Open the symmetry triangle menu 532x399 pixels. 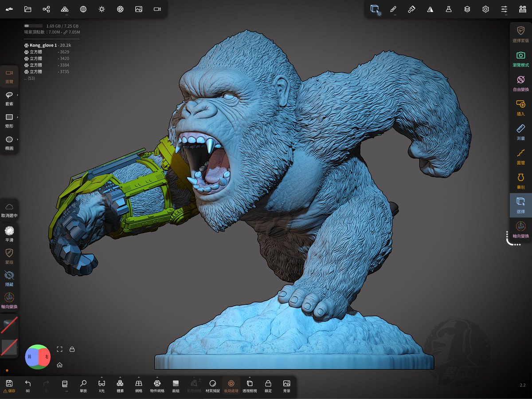(430, 9)
